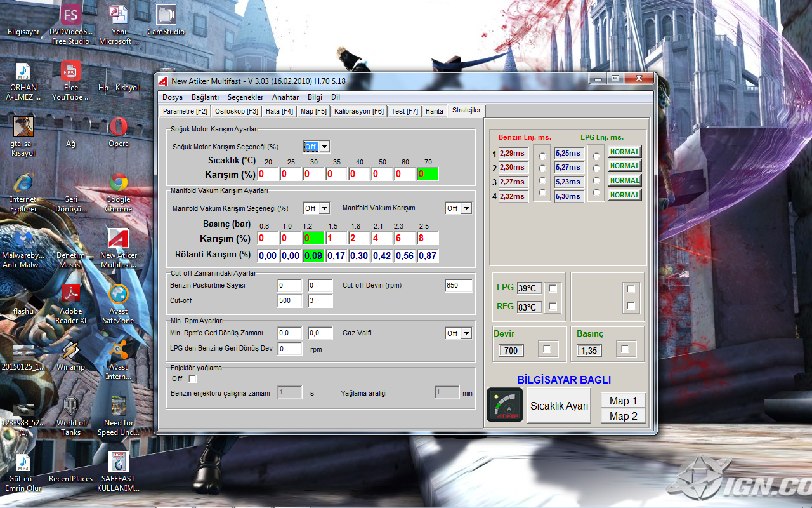
Task: Toggle the Enjektör yağlama Off checkbox
Action: coord(193,378)
